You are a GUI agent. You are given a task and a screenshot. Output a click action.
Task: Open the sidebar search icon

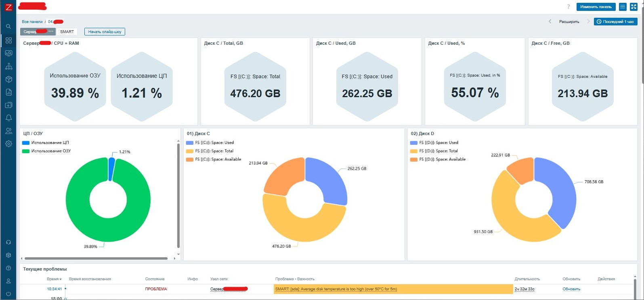click(x=8, y=27)
